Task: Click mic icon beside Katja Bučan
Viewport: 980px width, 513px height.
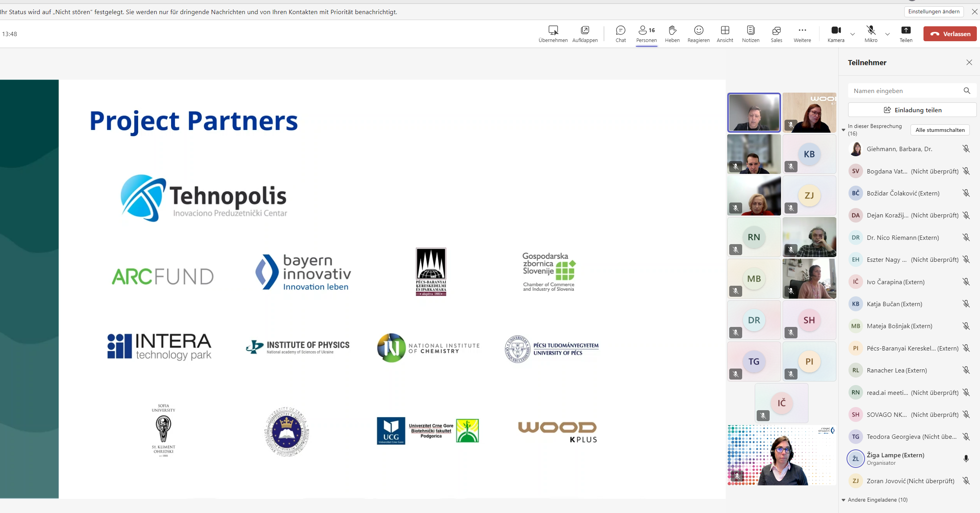Action: [966, 304]
